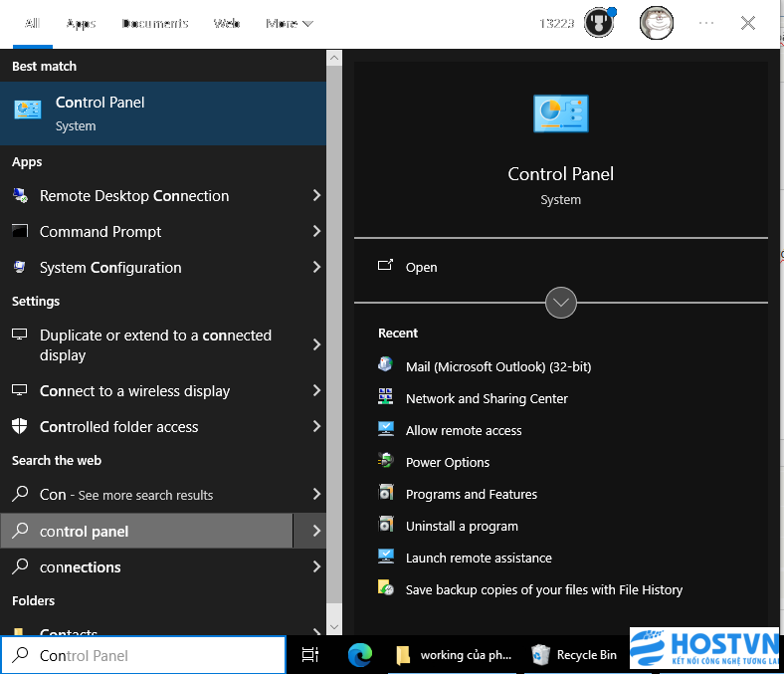Open the three-dot options menu at top

706,23
